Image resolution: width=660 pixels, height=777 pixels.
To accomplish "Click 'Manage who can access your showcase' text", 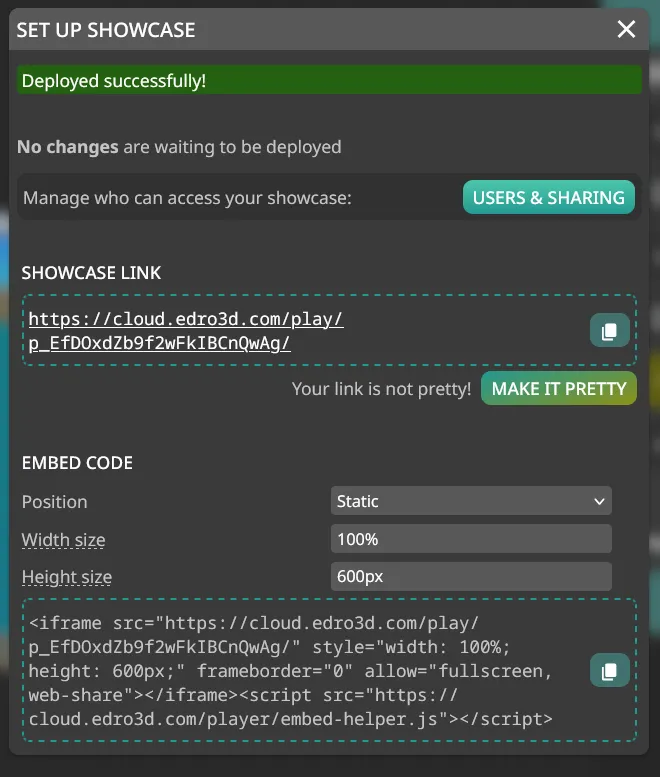I will click(x=187, y=198).
